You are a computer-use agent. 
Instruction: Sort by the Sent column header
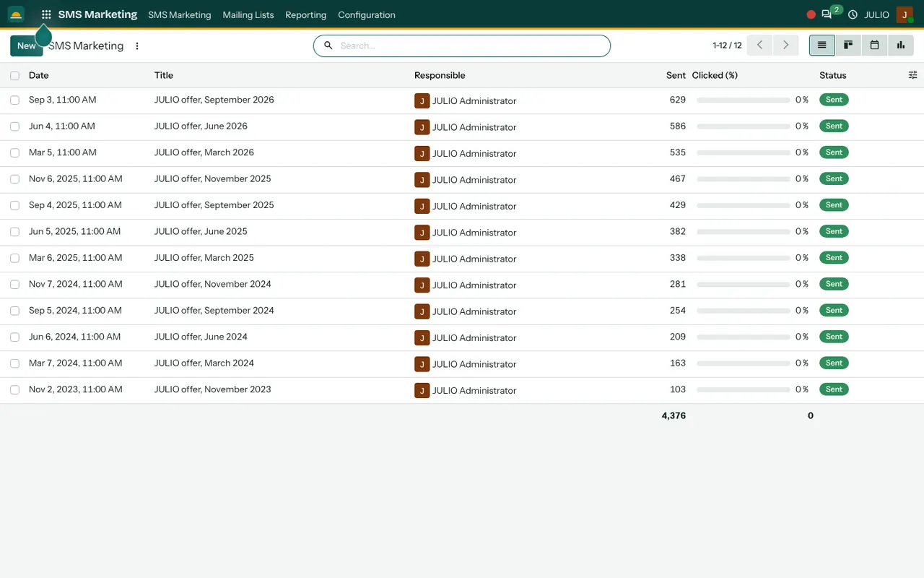676,75
